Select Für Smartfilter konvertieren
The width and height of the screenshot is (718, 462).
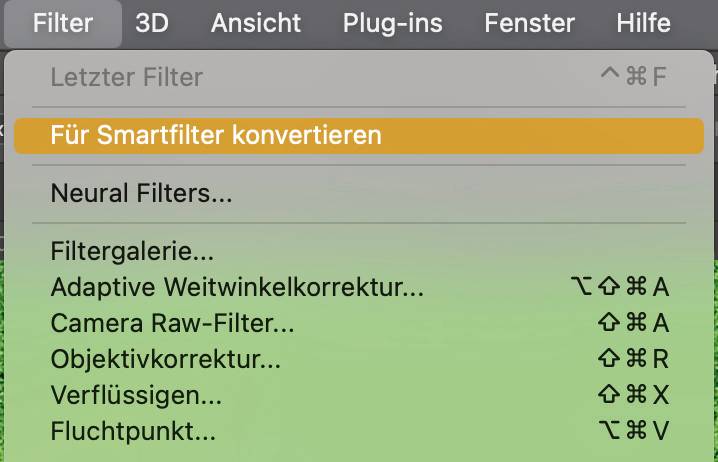(359, 136)
